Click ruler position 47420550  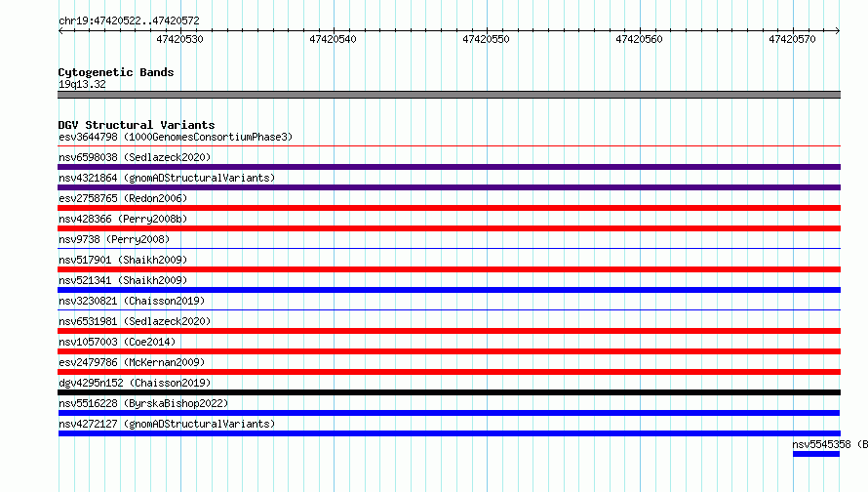click(x=486, y=39)
